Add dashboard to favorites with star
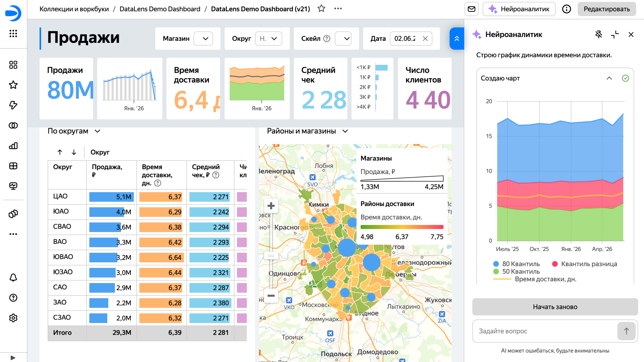The width and height of the screenshot is (644, 362). [x=321, y=9]
